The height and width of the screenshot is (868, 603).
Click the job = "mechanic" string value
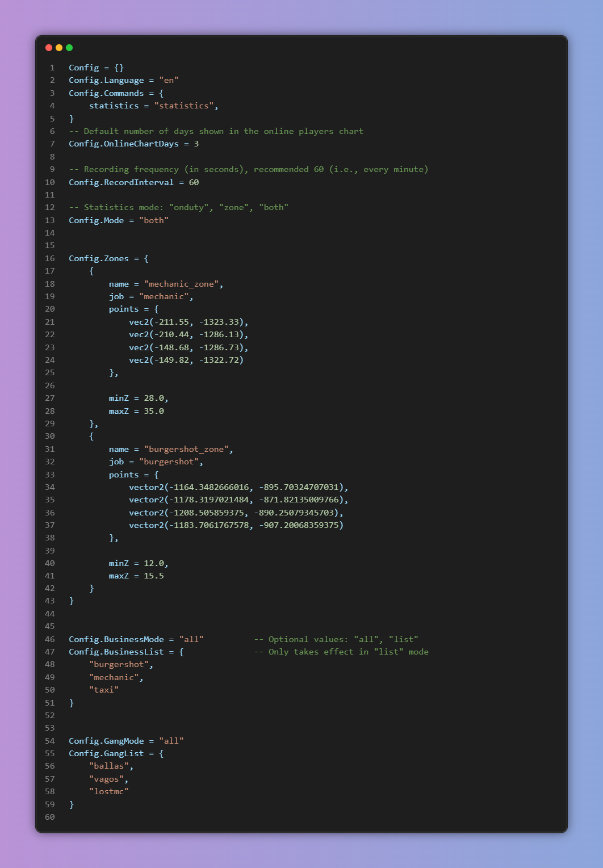164,296
